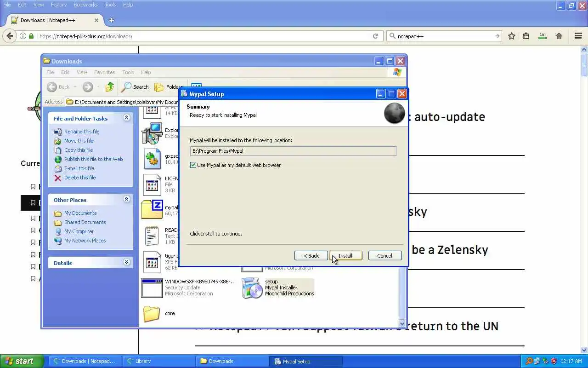This screenshot has height=368, width=588.
Task: Expand the Details panel
Action: coord(126,262)
